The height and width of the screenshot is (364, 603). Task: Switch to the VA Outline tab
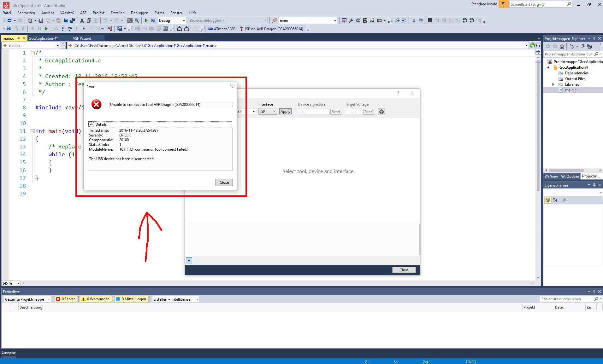click(570, 176)
